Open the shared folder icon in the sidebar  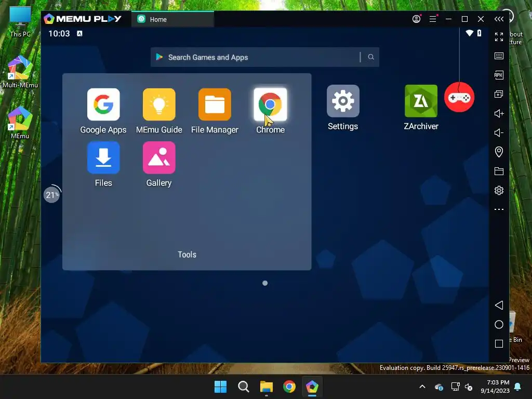(x=499, y=171)
